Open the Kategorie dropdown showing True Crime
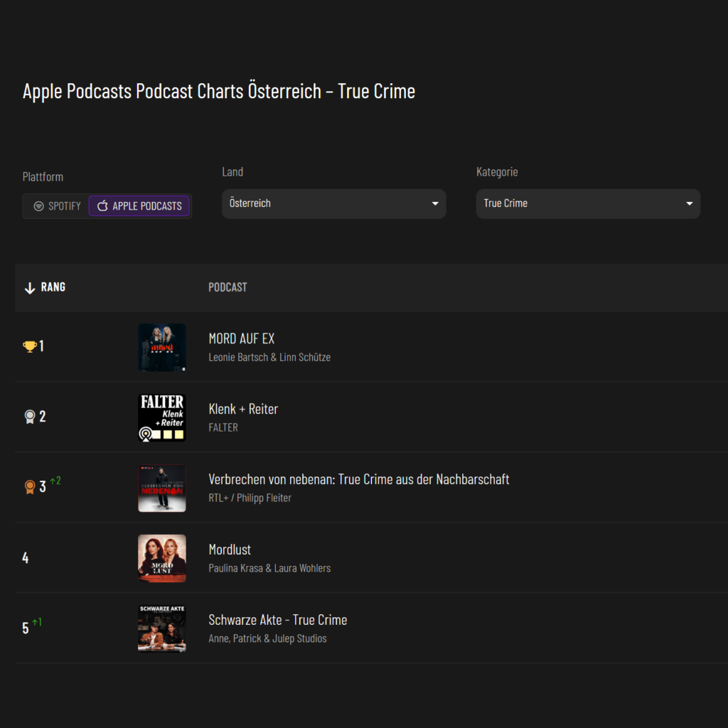 (588, 203)
